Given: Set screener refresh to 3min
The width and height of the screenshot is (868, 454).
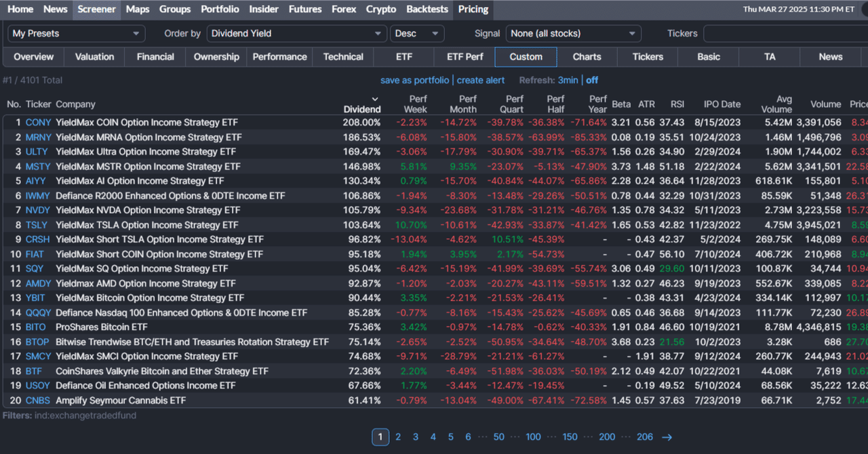Looking at the screenshot, I should point(568,80).
